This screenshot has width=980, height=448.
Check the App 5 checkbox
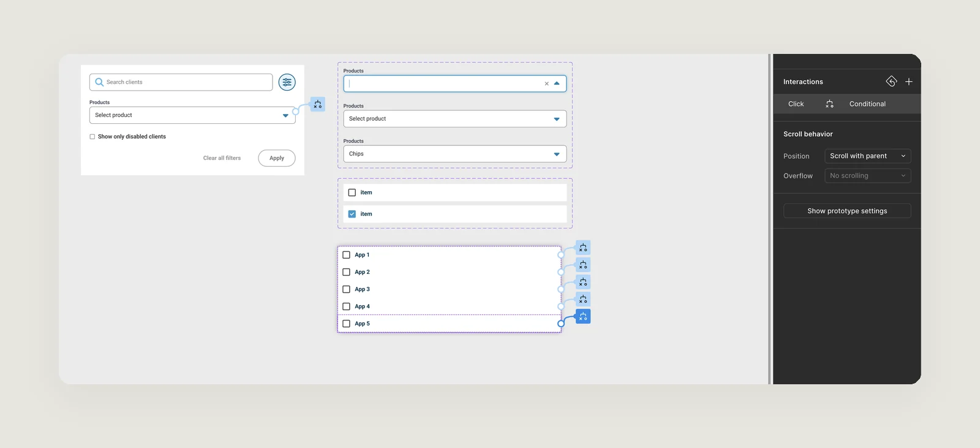pos(347,324)
